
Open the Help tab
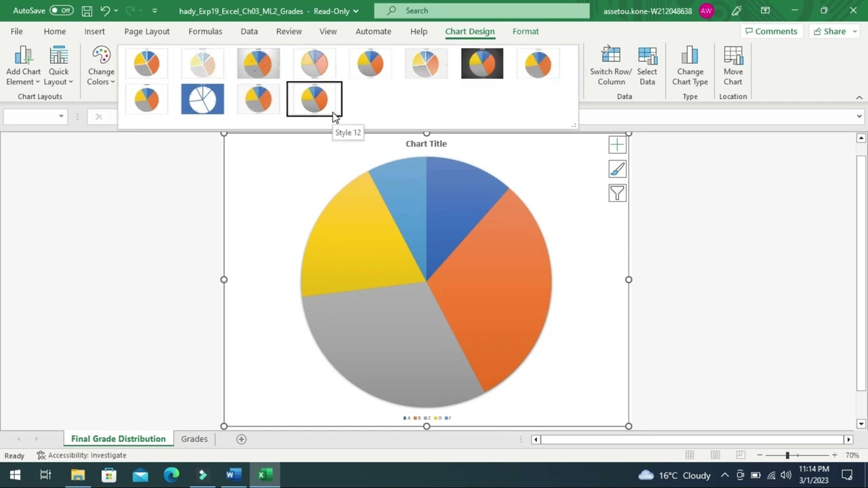419,31
